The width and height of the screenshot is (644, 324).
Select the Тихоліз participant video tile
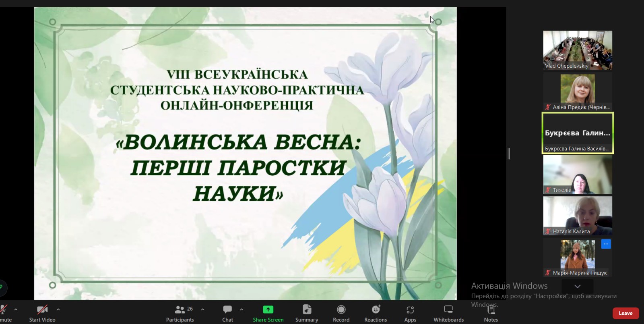click(x=578, y=174)
